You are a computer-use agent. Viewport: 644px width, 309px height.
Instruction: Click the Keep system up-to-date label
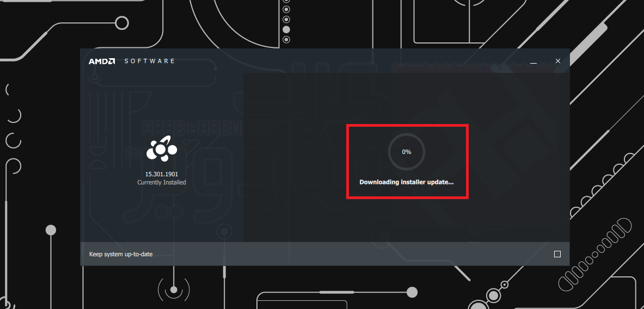tap(121, 255)
